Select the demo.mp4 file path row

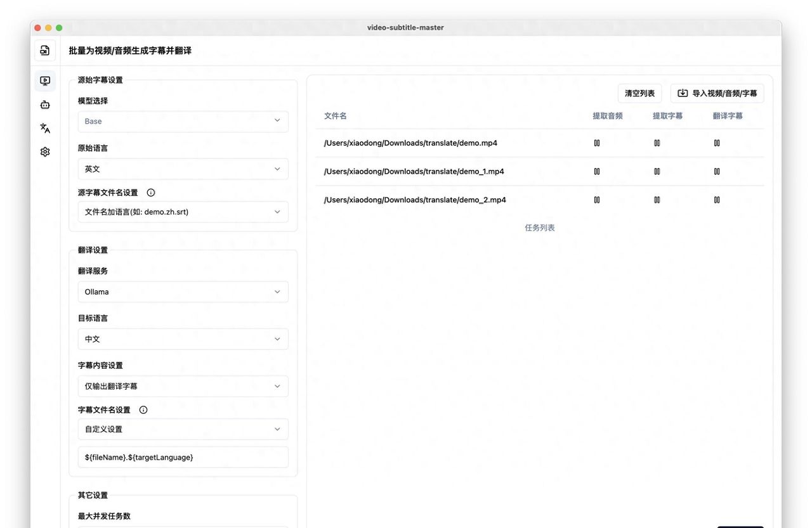540,143
